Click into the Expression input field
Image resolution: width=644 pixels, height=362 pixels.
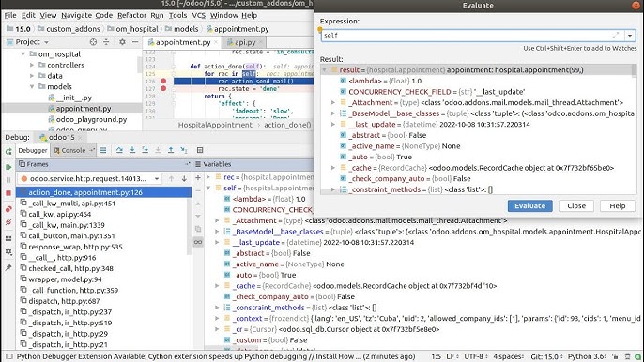click(472, 36)
